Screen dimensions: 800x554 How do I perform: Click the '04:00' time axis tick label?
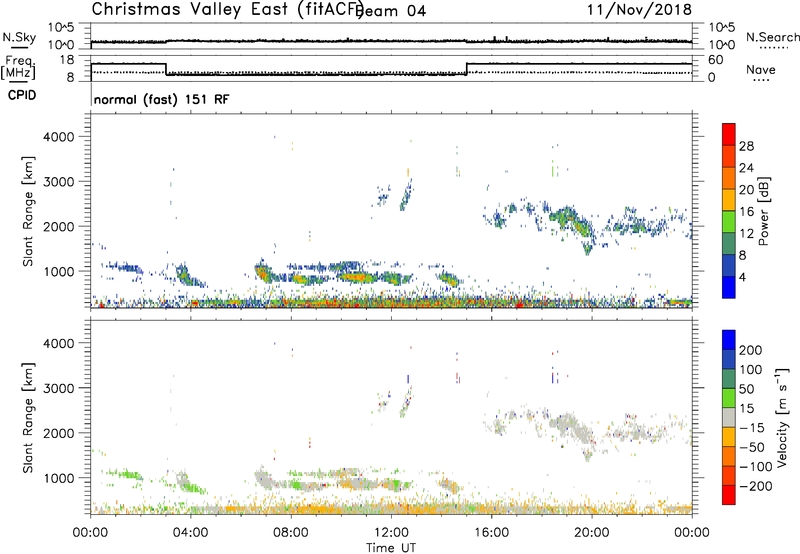[x=190, y=533]
